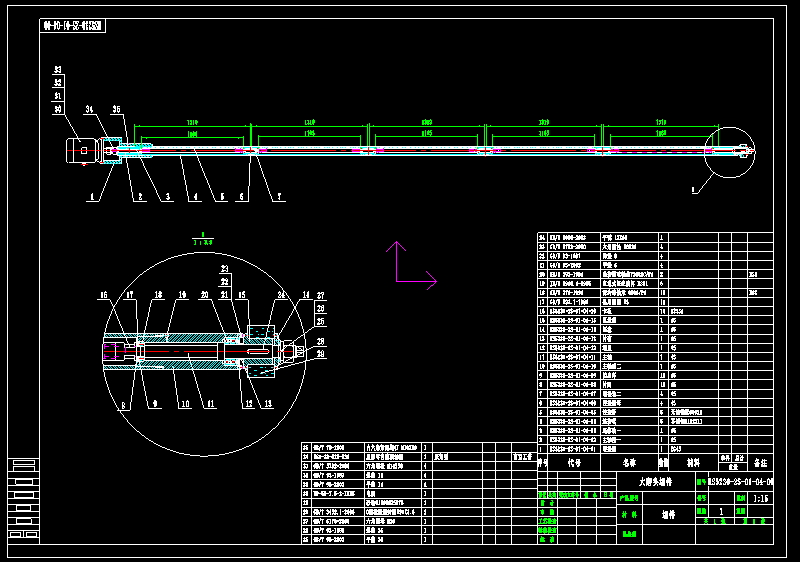Select callout 16 in the detail view
Viewport: 800px width, 563px height.
click(x=104, y=295)
